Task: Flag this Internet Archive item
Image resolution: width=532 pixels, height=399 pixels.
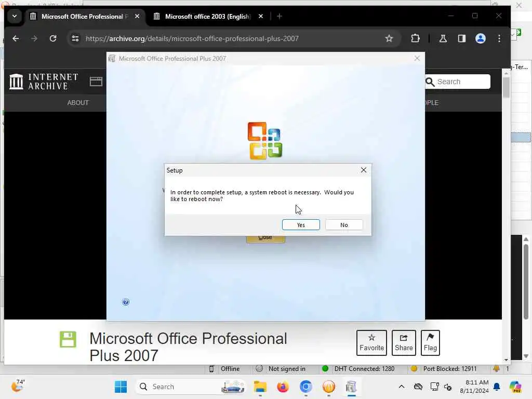Action: [430, 343]
